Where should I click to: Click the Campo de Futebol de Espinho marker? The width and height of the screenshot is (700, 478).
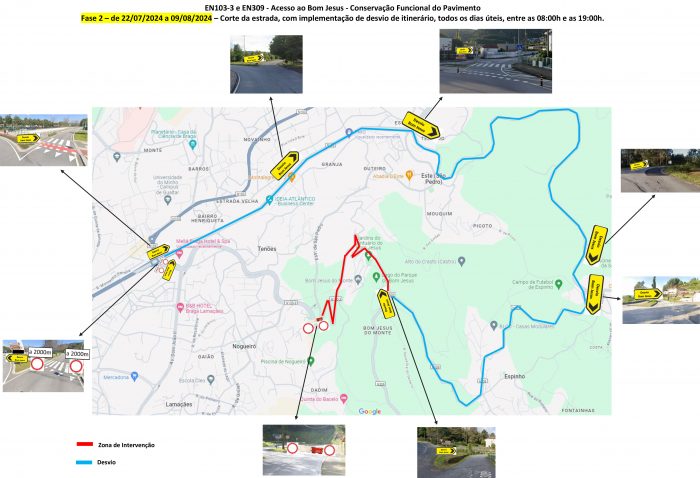[559, 283]
